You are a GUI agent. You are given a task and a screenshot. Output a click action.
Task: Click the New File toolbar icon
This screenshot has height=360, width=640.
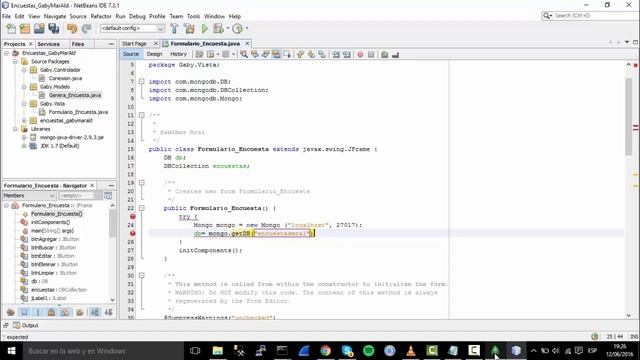click(11, 29)
